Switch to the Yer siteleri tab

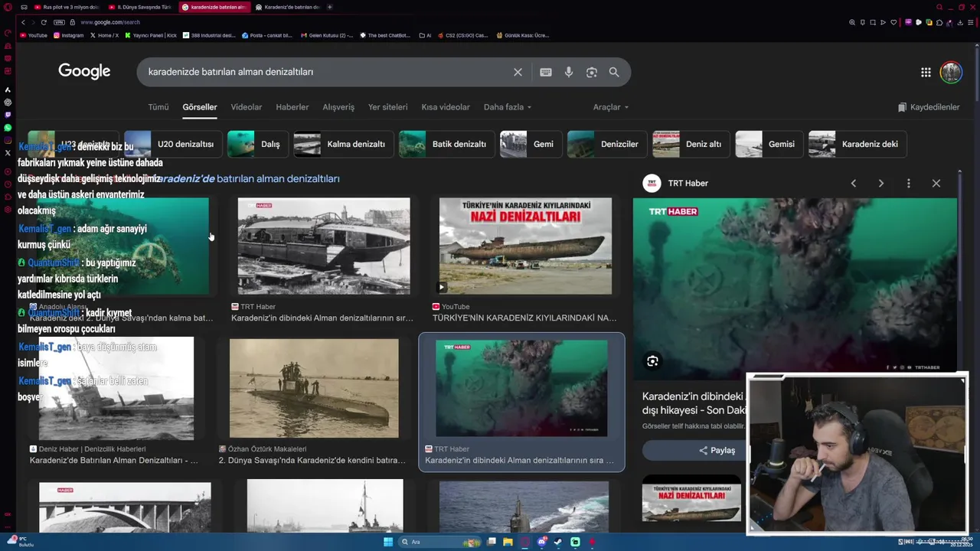pyautogui.click(x=388, y=107)
